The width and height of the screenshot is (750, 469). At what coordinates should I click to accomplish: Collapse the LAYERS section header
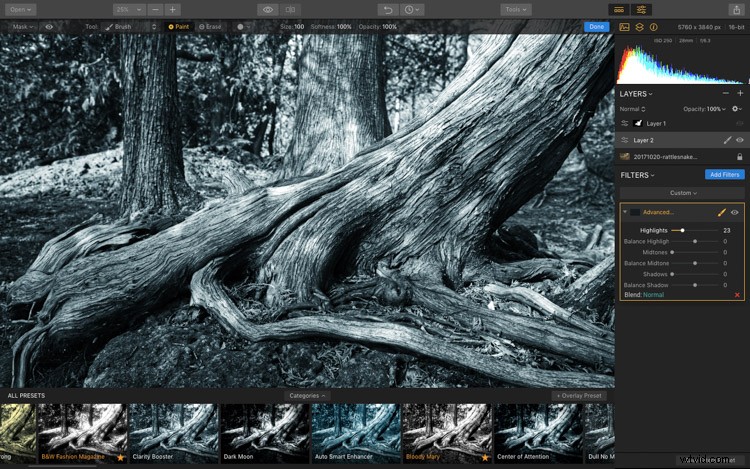coord(636,94)
